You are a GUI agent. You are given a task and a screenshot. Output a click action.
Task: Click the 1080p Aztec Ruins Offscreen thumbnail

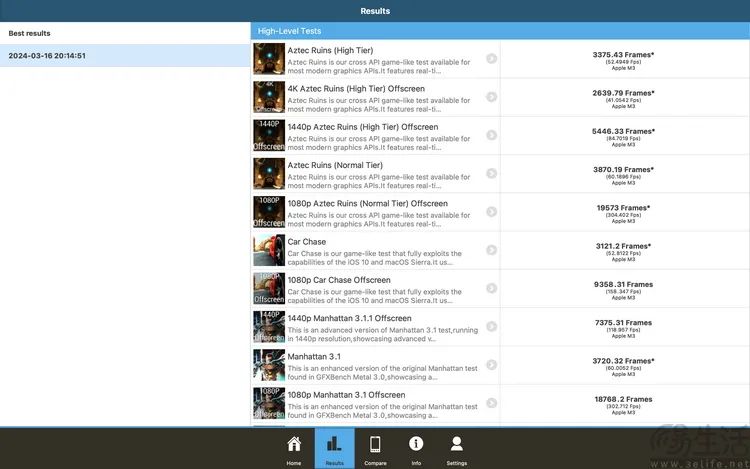click(269, 212)
